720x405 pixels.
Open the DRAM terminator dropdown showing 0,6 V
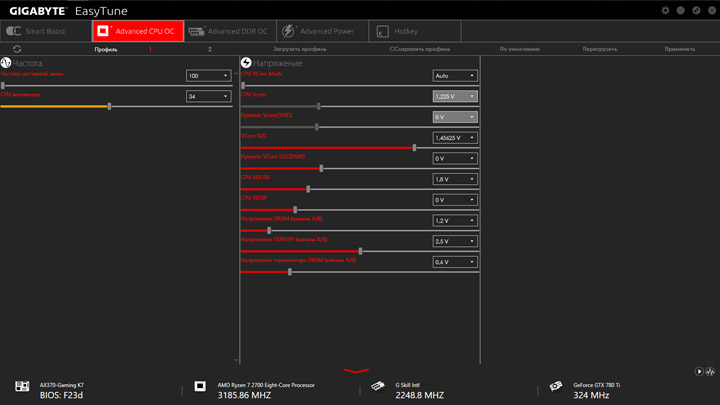point(455,262)
